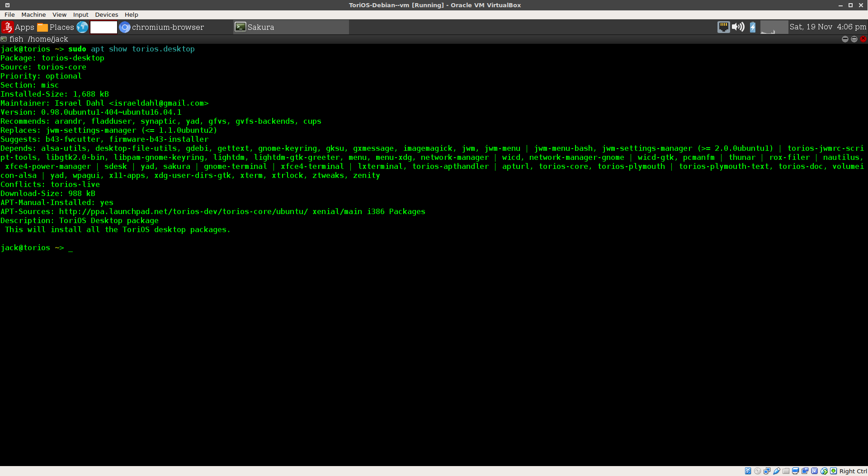The height and width of the screenshot is (476, 868).
Task: Click the 'Download-Size: 988 kB' line
Action: tap(48, 193)
